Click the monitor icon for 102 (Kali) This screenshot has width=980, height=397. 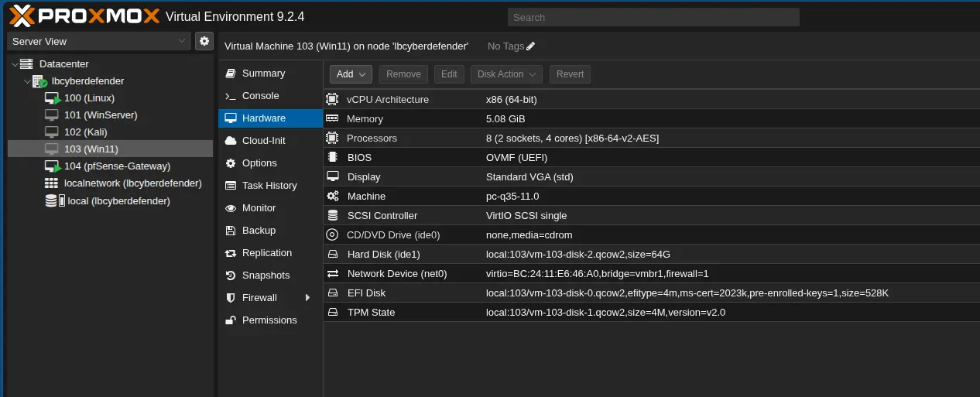52,132
